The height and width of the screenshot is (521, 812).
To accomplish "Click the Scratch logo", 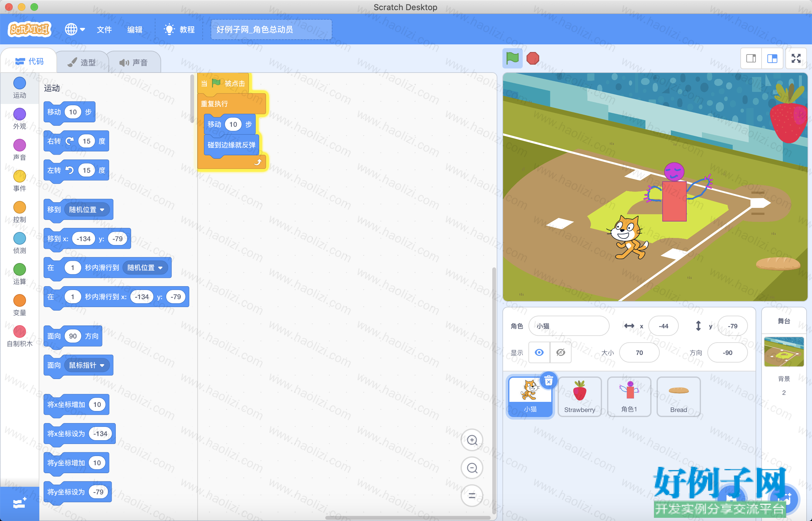I will tap(29, 29).
